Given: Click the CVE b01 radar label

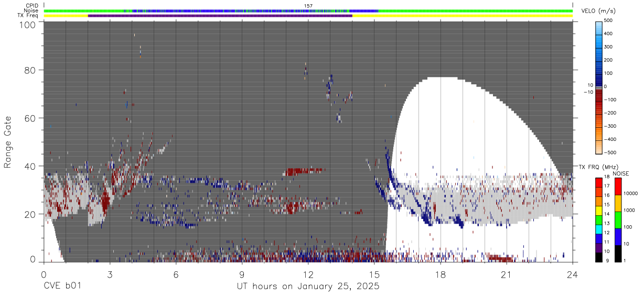Looking at the screenshot, I should coord(62,287).
